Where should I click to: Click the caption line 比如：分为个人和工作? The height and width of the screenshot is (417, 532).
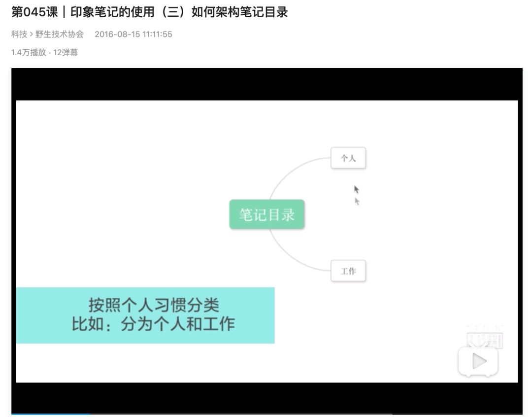[x=153, y=324]
